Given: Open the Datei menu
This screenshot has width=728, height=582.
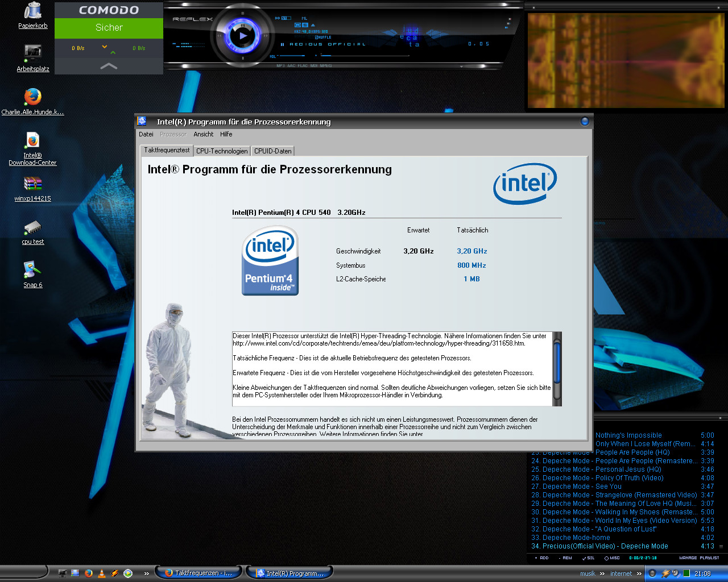Looking at the screenshot, I should click(146, 135).
